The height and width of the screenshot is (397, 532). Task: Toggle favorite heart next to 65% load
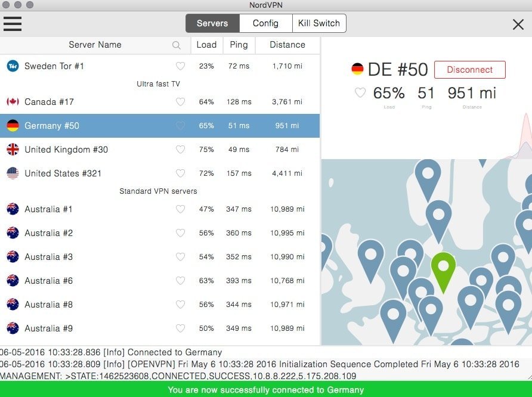[360, 92]
